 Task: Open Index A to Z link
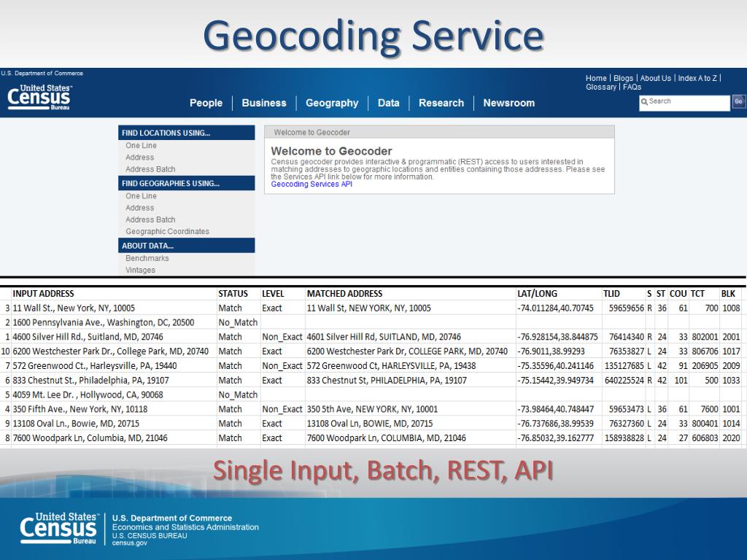697,78
